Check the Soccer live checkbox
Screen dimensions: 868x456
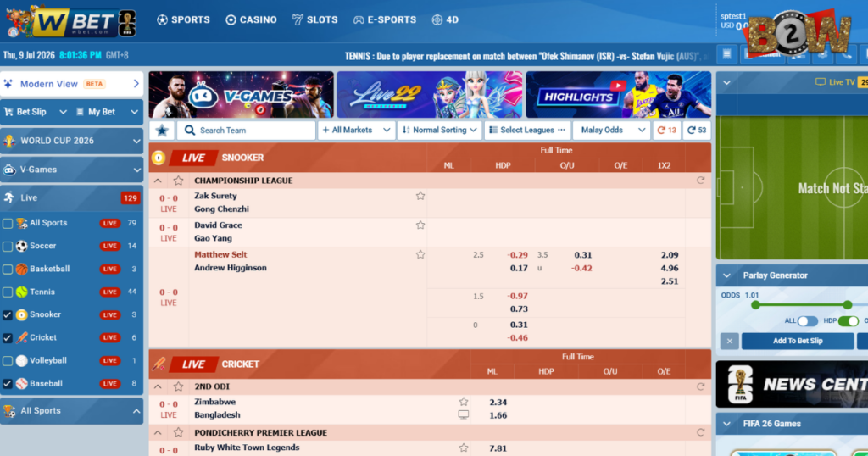[8, 247]
